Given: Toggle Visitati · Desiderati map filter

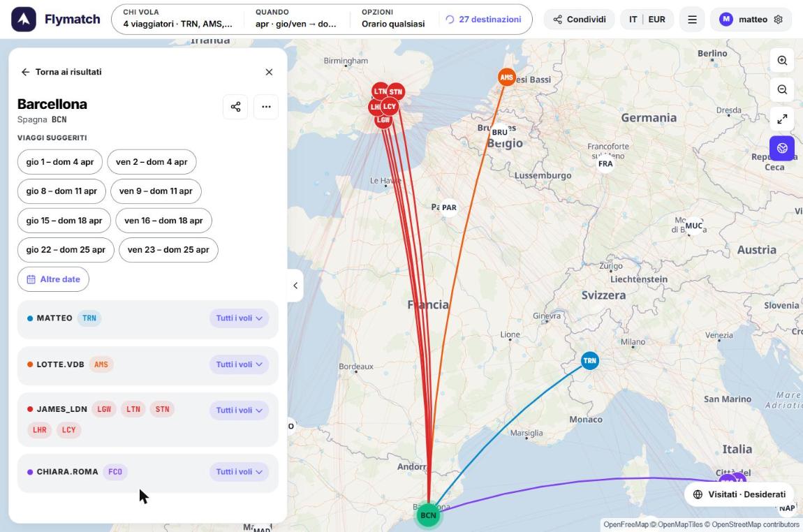Looking at the screenshot, I should [x=739, y=494].
